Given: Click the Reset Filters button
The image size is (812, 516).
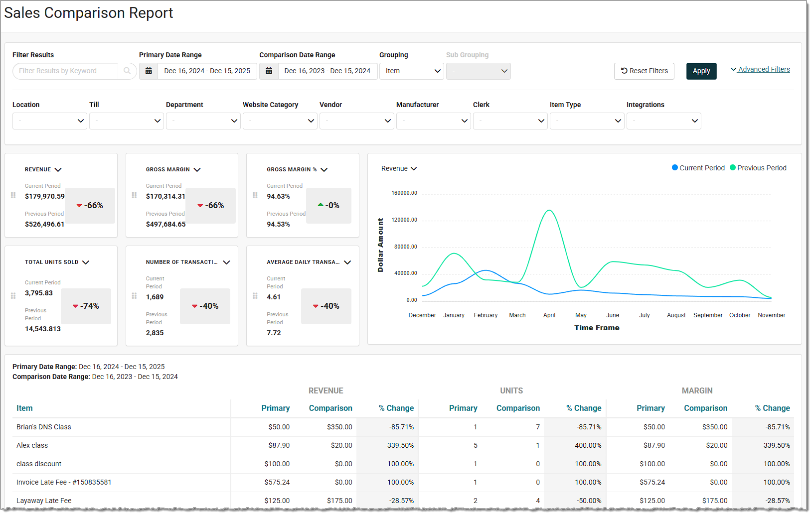Looking at the screenshot, I should [644, 71].
